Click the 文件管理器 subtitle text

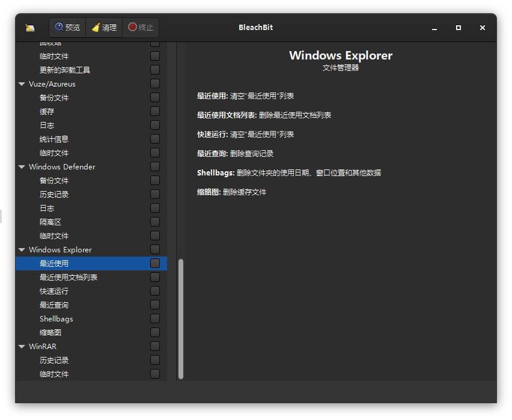click(341, 68)
